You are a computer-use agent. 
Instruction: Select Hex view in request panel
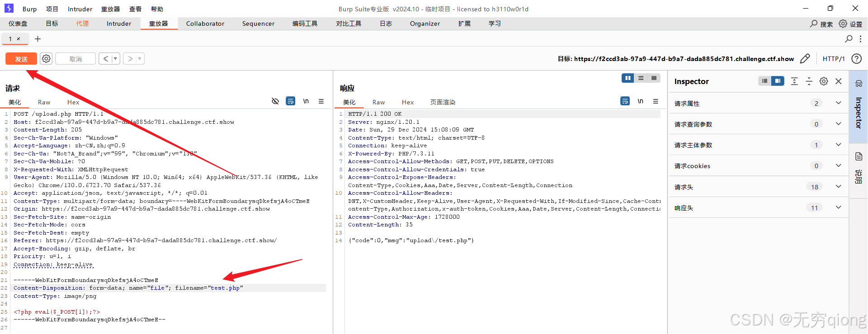[73, 102]
